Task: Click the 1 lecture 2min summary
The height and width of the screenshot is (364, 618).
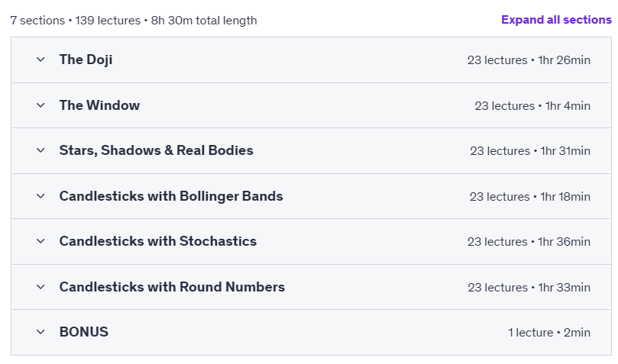Action: point(549,333)
